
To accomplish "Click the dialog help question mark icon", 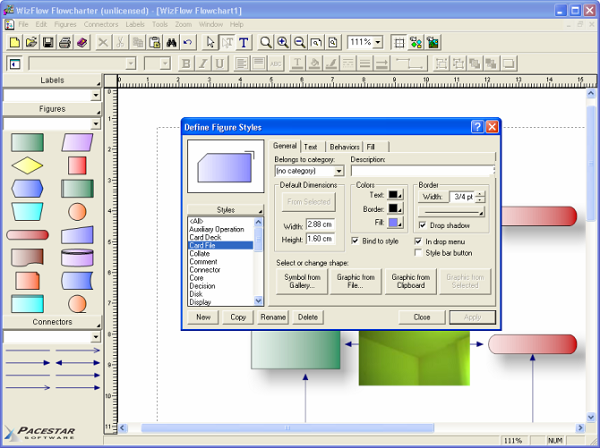I will (x=477, y=127).
